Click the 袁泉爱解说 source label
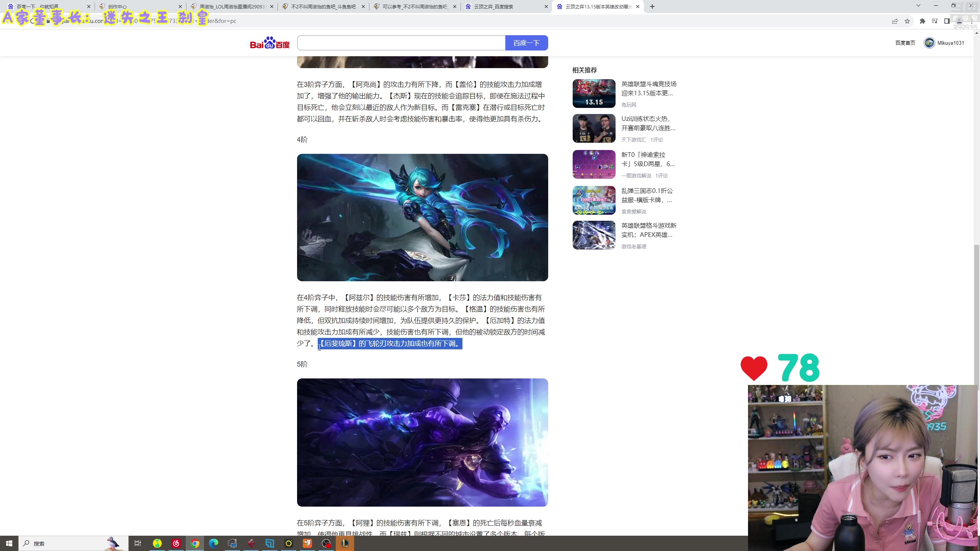This screenshot has height=551, width=980. [x=634, y=212]
